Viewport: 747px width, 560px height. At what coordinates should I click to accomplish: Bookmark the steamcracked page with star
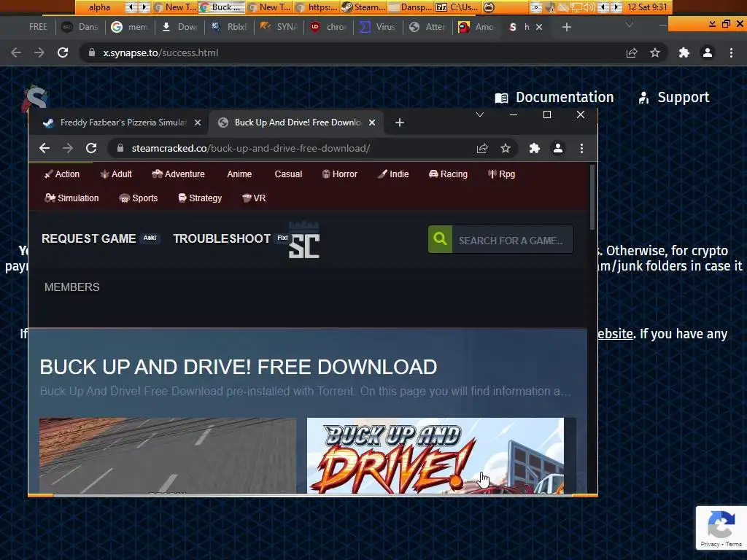pos(506,148)
